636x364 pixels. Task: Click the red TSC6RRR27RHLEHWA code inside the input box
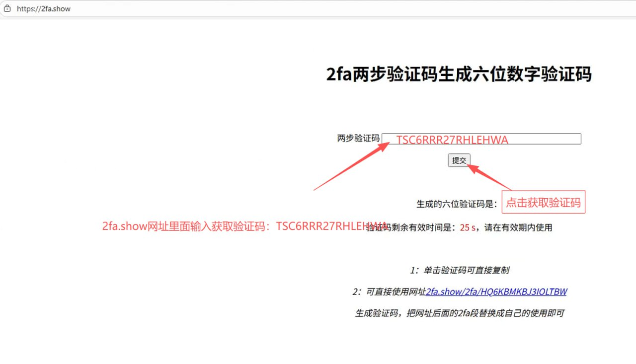[452, 140]
